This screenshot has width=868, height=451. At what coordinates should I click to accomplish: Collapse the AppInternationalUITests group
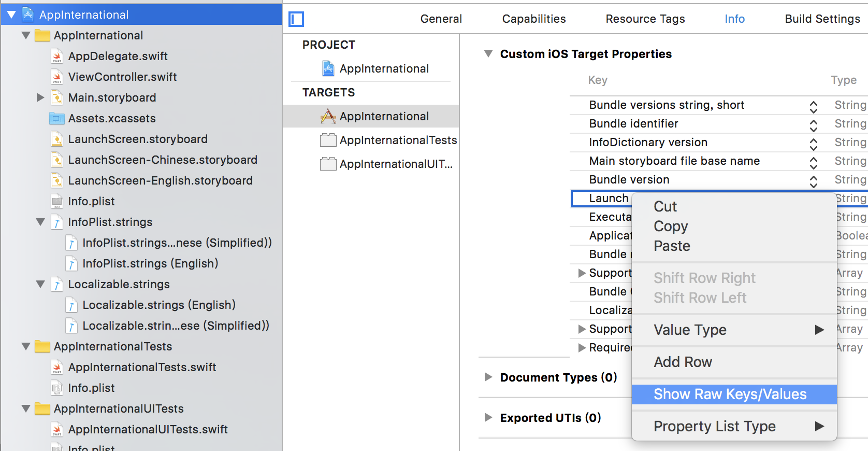click(26, 408)
